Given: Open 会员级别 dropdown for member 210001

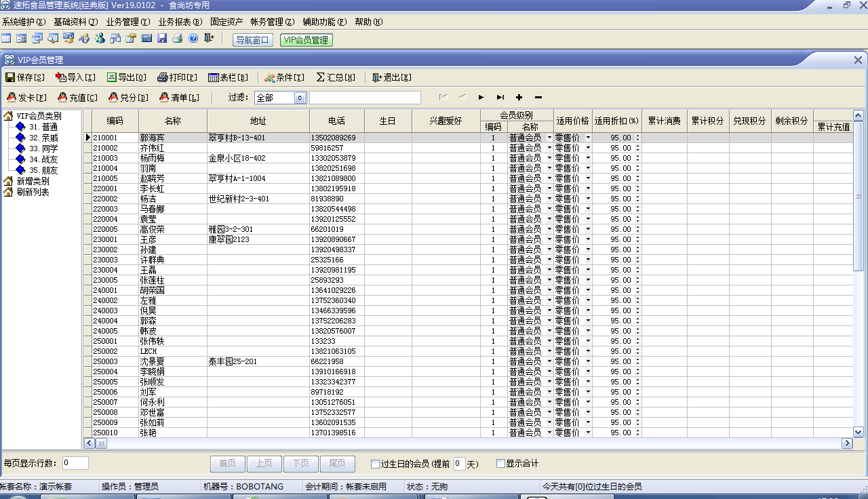Looking at the screenshot, I should 549,138.
